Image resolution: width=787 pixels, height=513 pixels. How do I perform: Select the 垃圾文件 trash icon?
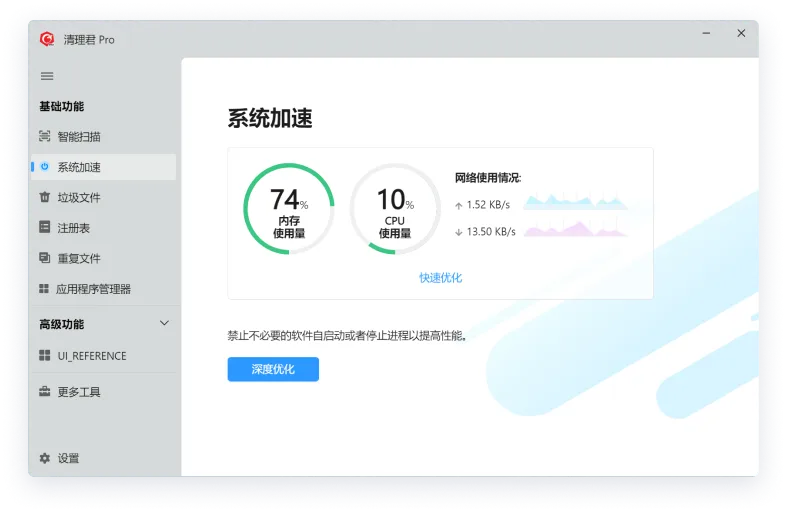pos(44,197)
